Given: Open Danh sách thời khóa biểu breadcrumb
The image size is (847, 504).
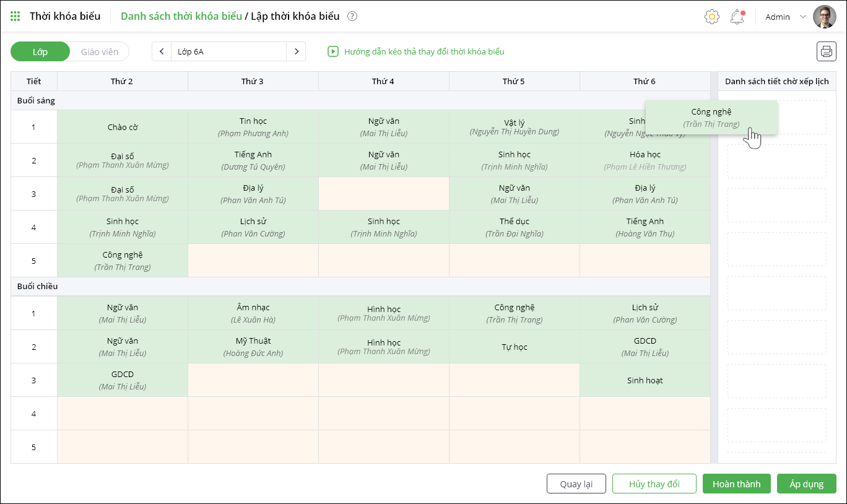Looking at the screenshot, I should (x=181, y=16).
